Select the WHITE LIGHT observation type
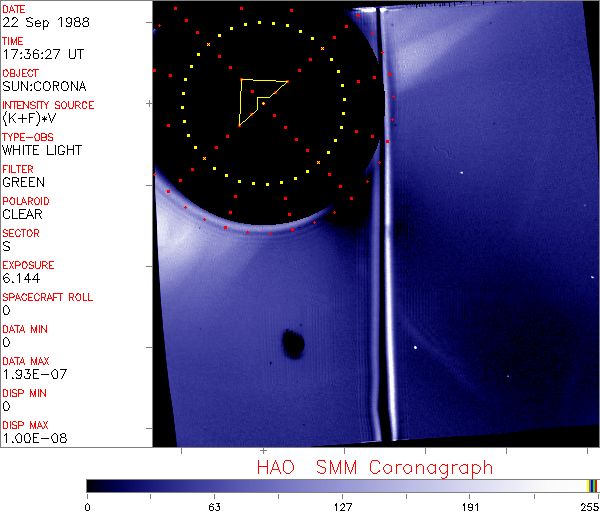Viewport: 600px width, 512px height. (42, 150)
